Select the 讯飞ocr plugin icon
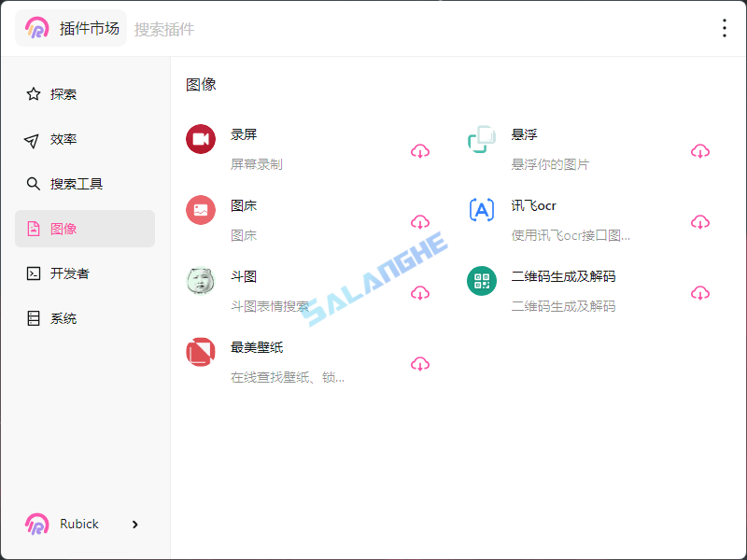This screenshot has width=747, height=560. tap(482, 209)
